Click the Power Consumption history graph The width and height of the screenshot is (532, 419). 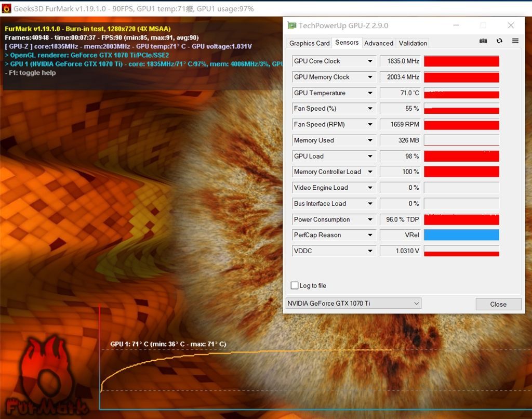(461, 220)
